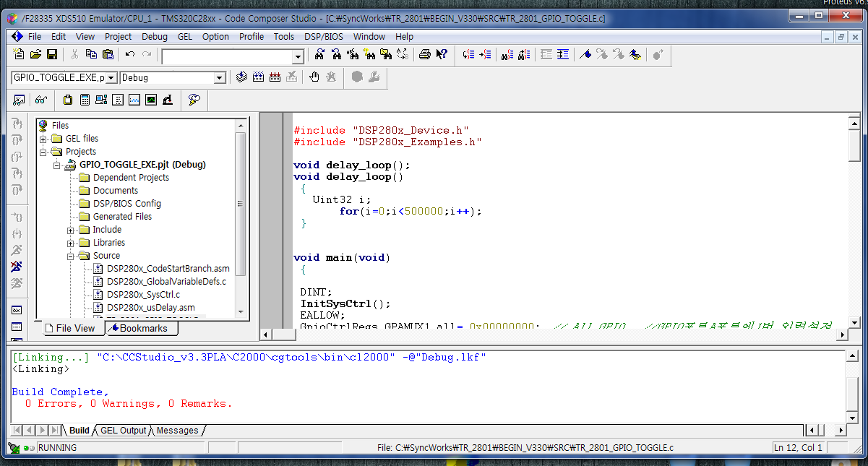The width and height of the screenshot is (868, 466).
Task: Activate the context help pointer
Action: pyautogui.click(x=442, y=54)
